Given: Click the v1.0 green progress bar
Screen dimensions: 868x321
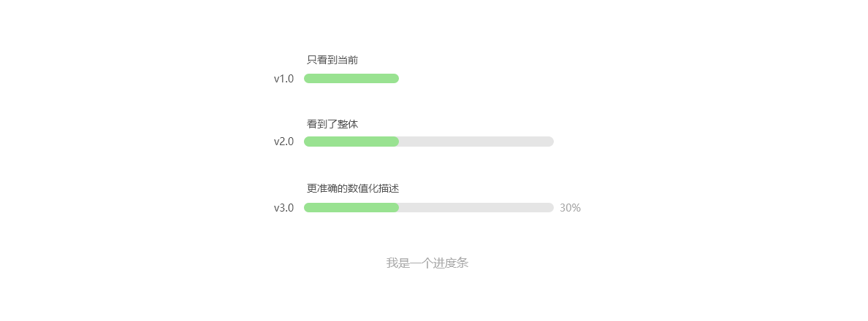Looking at the screenshot, I should click(x=351, y=79).
